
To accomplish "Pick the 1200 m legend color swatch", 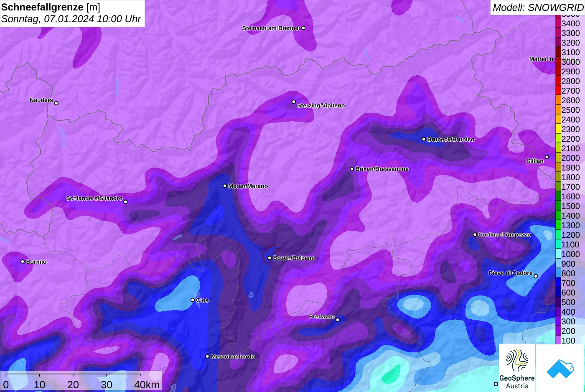I will point(558,235).
